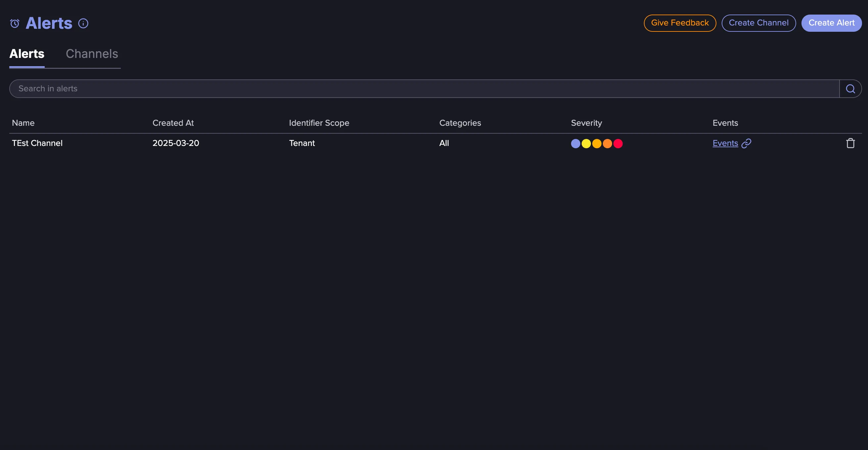Viewport: 868px width, 450px height.
Task: Click the yellow severity dot
Action: pos(586,144)
